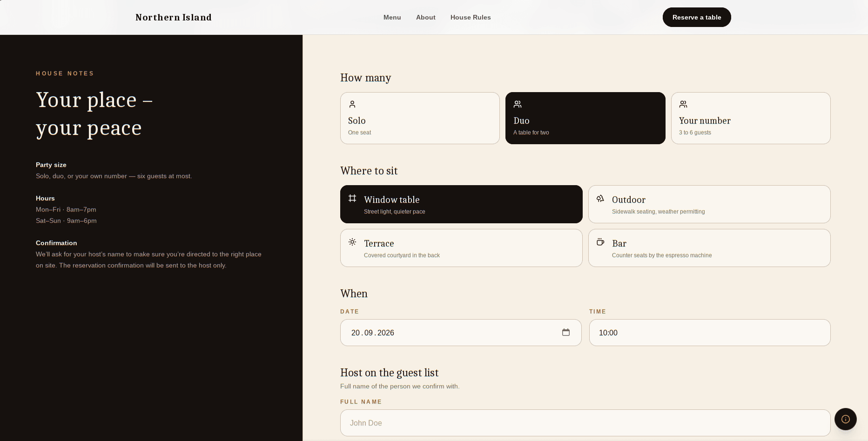Go to the About page
This screenshot has width=868, height=441.
(x=426, y=17)
